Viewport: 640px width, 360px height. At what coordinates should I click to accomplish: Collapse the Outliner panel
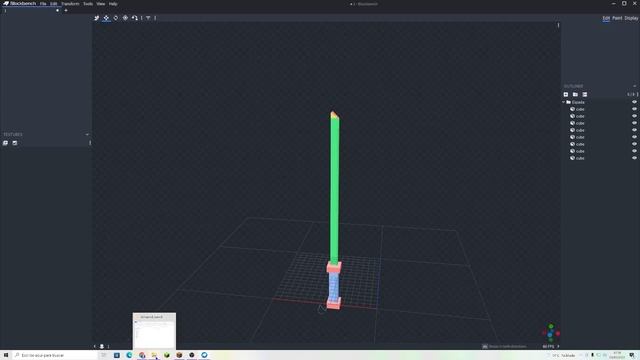634,86
